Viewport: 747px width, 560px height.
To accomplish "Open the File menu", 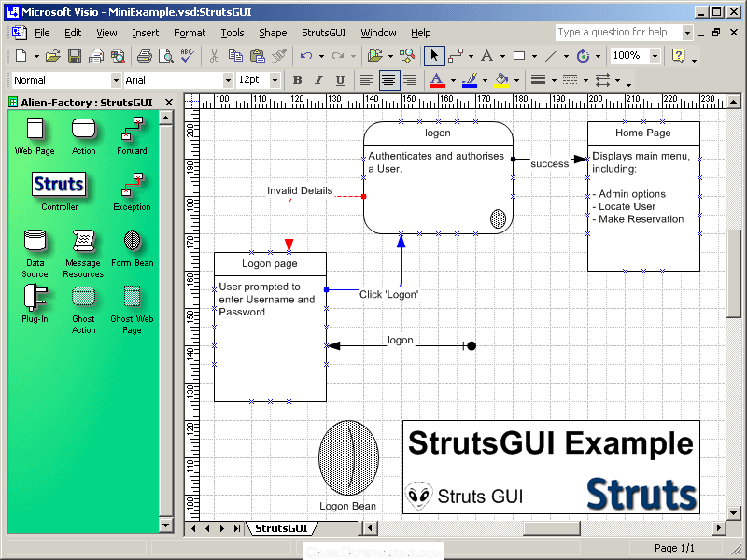I will (x=42, y=33).
